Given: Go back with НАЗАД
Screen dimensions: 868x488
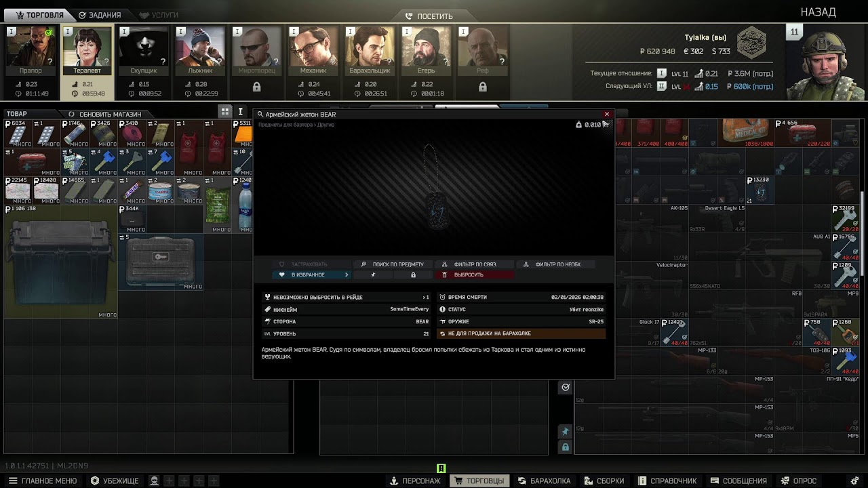Looking at the screenshot, I should pos(818,12).
